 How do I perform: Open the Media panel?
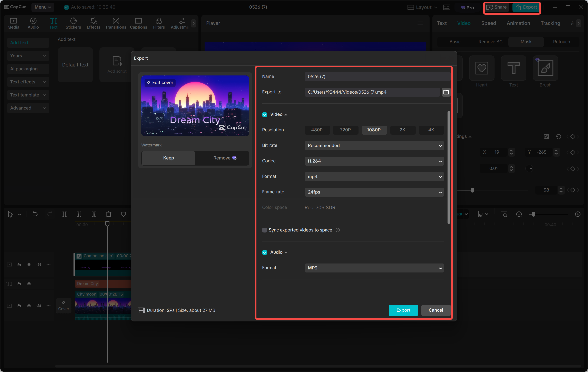point(13,23)
